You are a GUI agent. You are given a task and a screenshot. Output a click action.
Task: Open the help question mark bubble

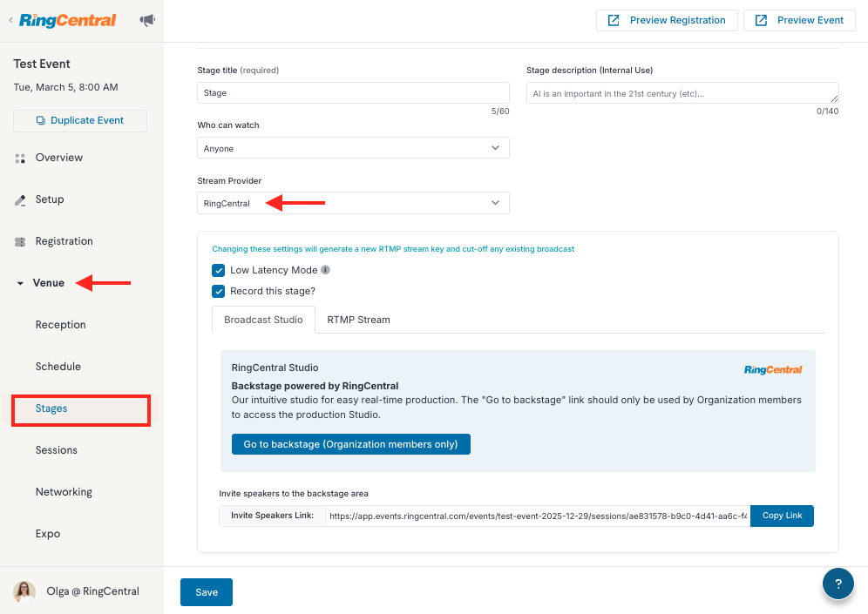click(x=838, y=584)
